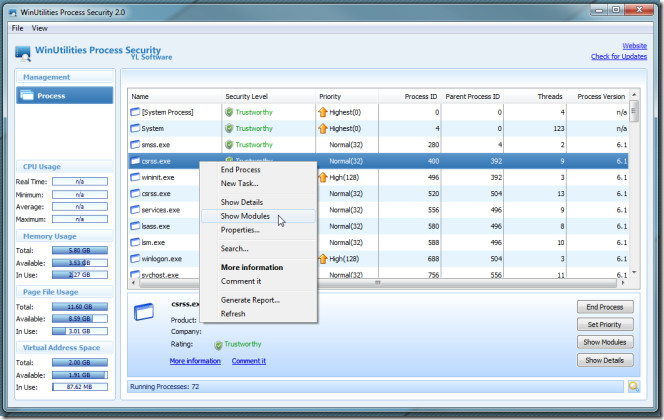This screenshot has height=420, width=664.
Task: Sort by the Parent Process ID column header
Action: coord(472,97)
